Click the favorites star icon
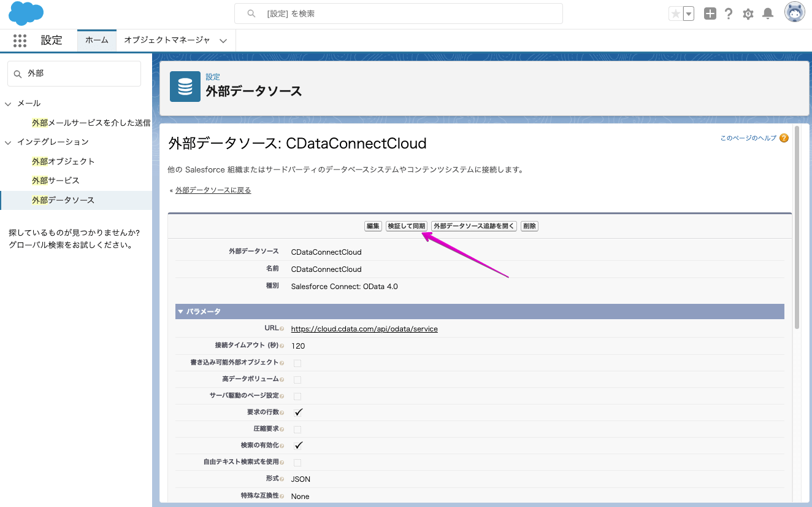 [676, 14]
